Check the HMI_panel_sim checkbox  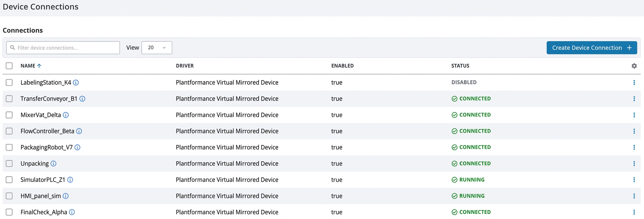pos(9,196)
